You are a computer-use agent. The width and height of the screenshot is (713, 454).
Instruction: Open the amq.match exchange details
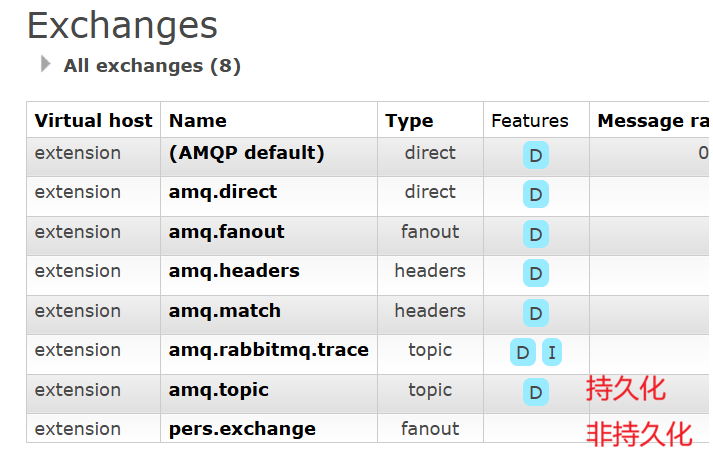coord(225,311)
